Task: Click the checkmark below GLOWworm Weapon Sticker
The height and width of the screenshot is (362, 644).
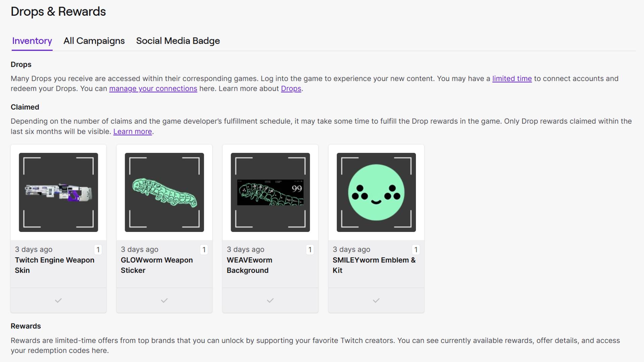Action: click(164, 300)
